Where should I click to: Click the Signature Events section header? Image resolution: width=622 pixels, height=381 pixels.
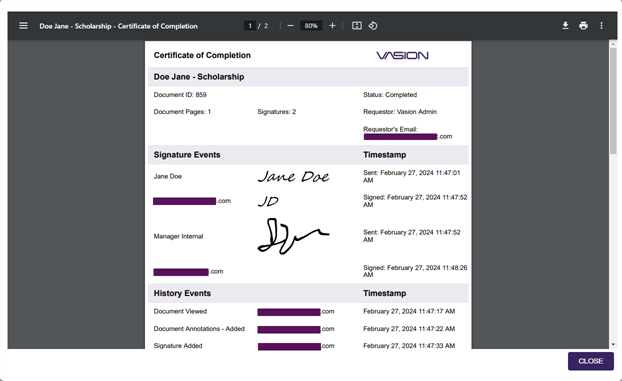click(187, 155)
